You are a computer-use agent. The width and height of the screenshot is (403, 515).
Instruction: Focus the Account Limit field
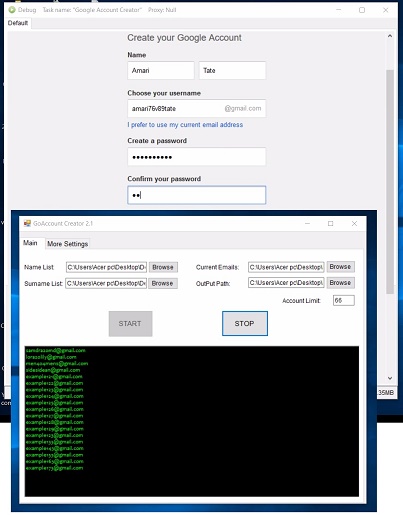[343, 300]
